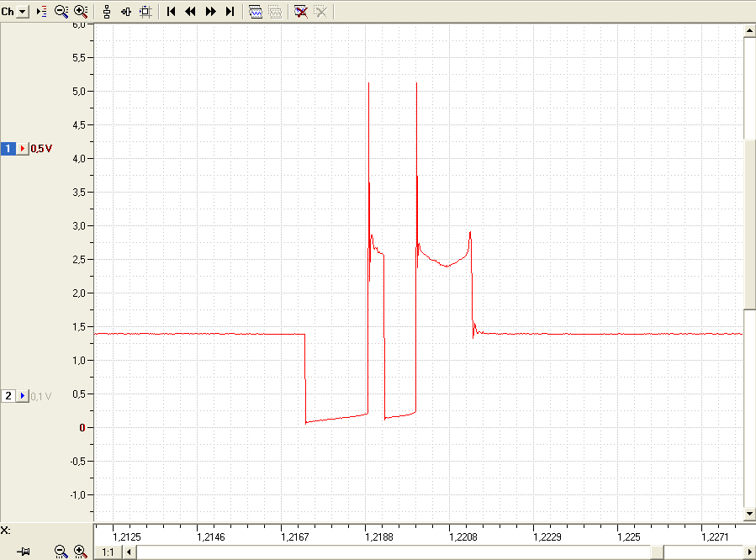The image size is (756, 560).
Task: Click the channel list marker icon
Action: click(42, 12)
